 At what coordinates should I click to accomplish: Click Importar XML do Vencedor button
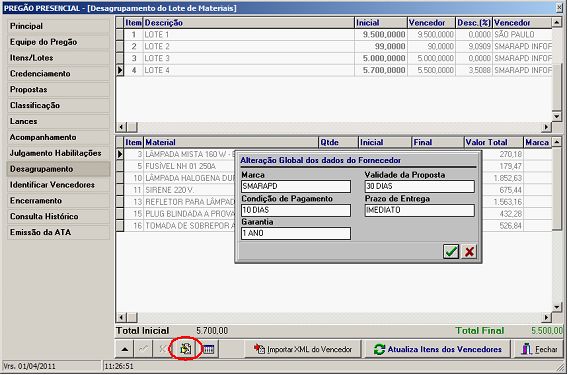303,349
